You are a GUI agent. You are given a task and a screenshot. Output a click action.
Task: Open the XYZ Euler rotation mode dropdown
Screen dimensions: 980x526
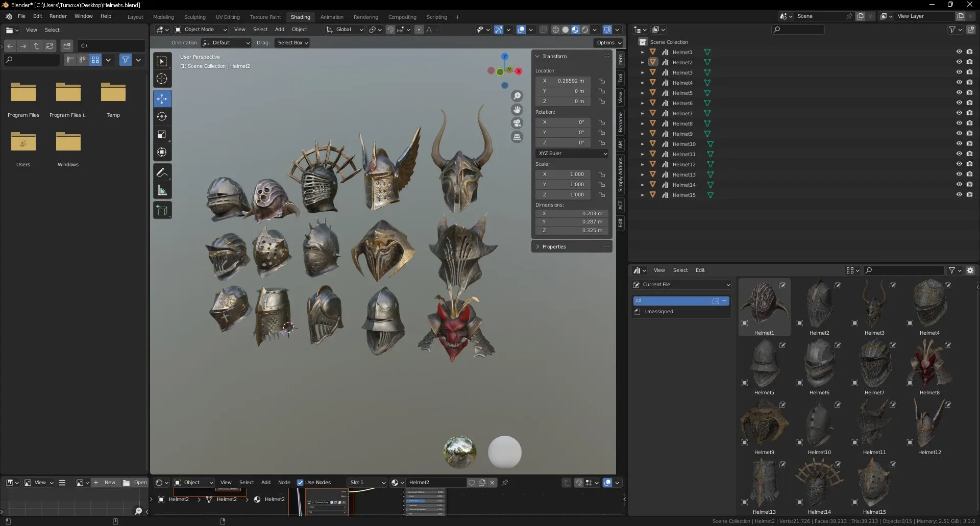pyautogui.click(x=572, y=154)
